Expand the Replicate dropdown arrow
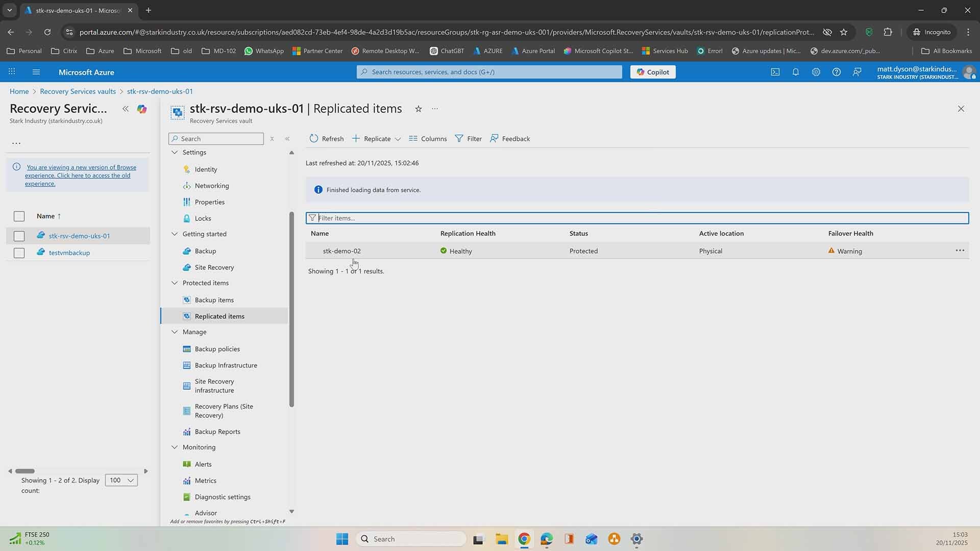980x551 pixels. point(398,139)
